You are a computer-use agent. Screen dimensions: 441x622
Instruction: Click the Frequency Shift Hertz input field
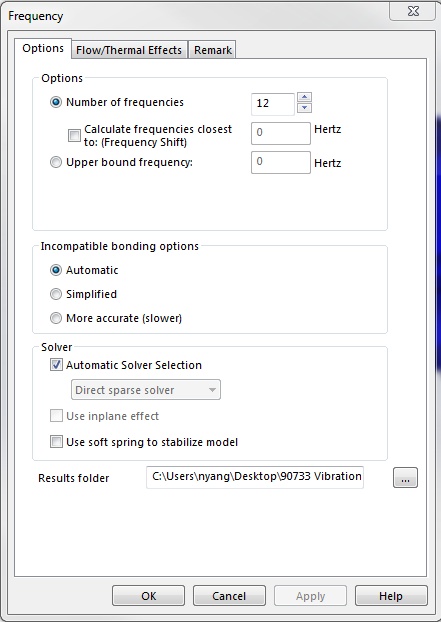coord(281,133)
